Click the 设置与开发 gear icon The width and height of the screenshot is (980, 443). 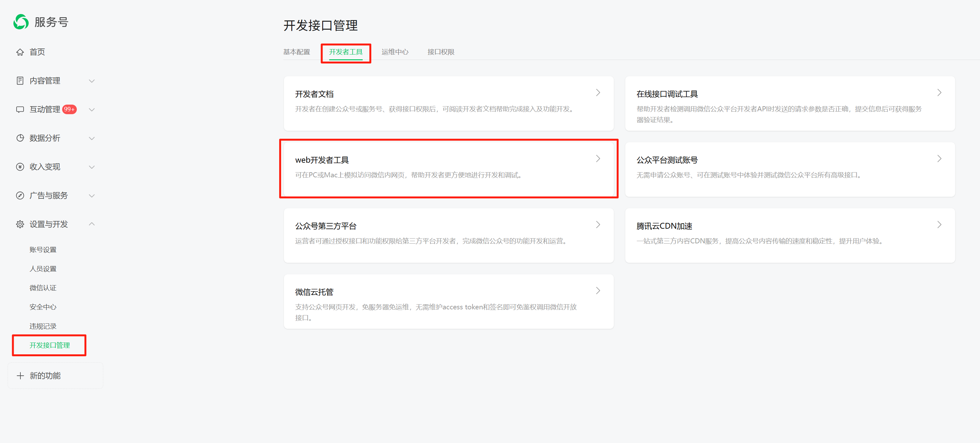(20, 224)
